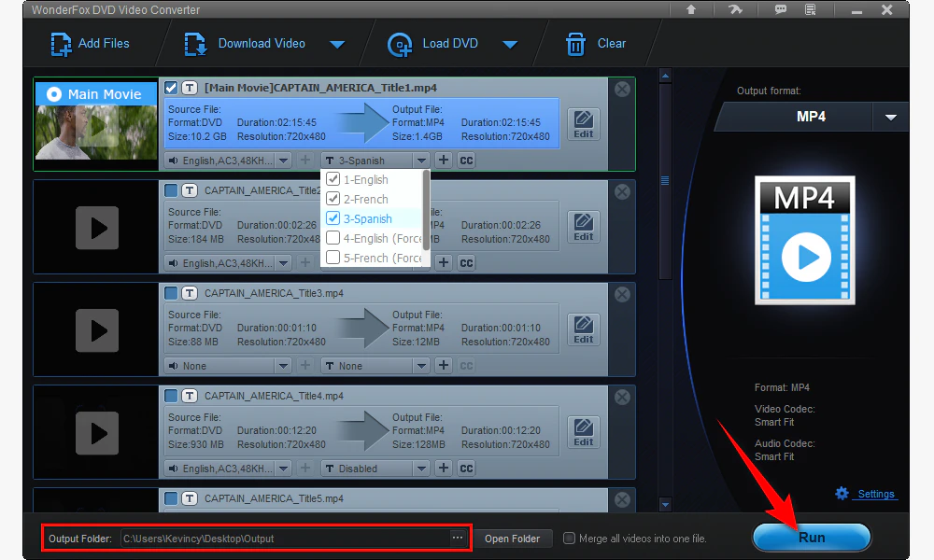Uncheck the Main Movie Title1 checkbox
934x560 pixels.
tap(171, 88)
